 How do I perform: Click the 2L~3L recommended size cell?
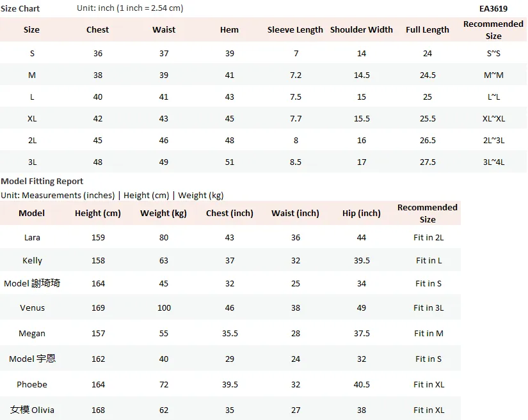click(x=493, y=141)
